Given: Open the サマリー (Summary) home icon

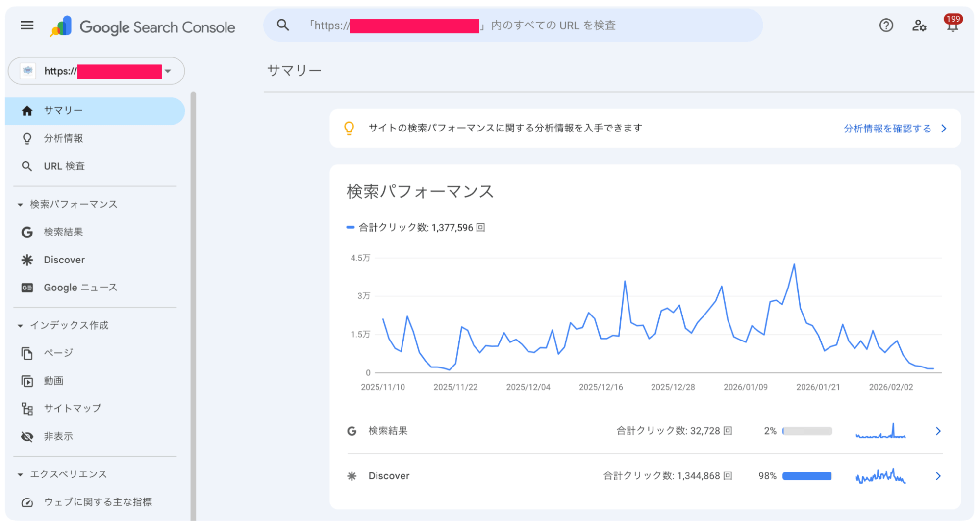Looking at the screenshot, I should pos(27,111).
